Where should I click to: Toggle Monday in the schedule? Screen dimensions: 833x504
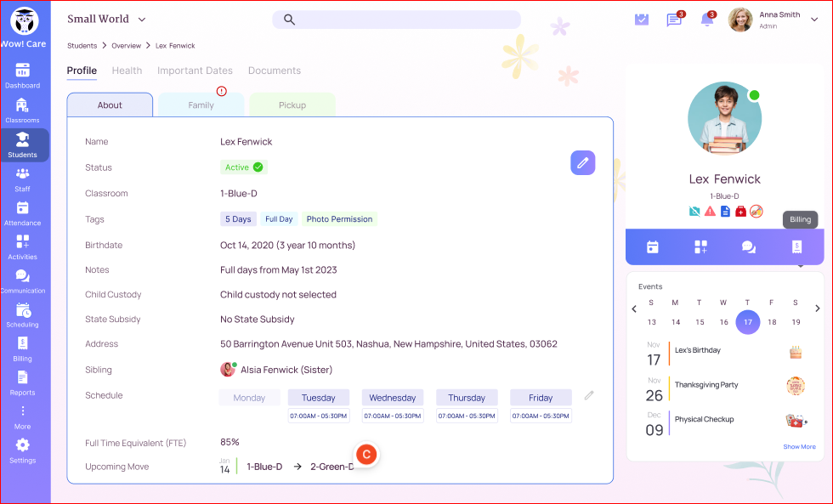[x=249, y=398]
